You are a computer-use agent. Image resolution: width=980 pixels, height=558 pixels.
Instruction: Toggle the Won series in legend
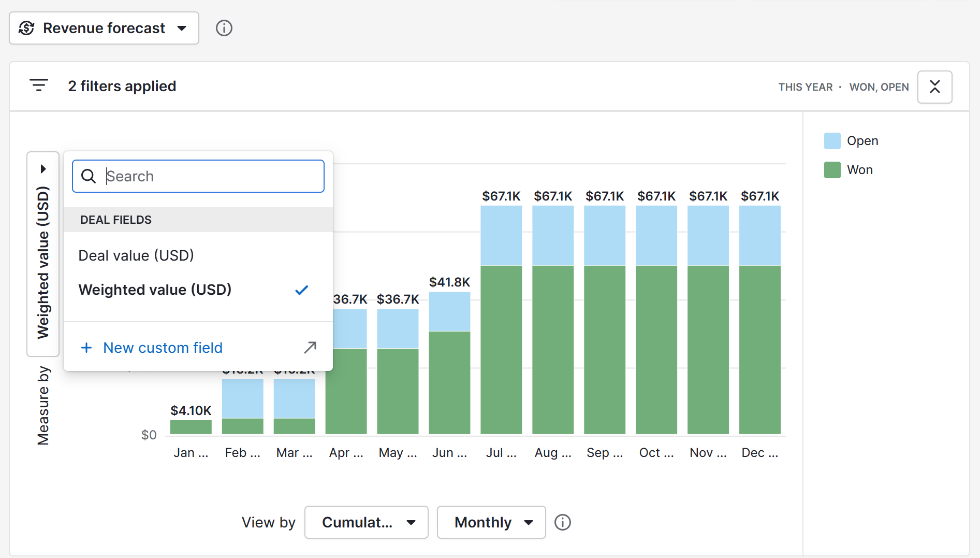(x=848, y=170)
